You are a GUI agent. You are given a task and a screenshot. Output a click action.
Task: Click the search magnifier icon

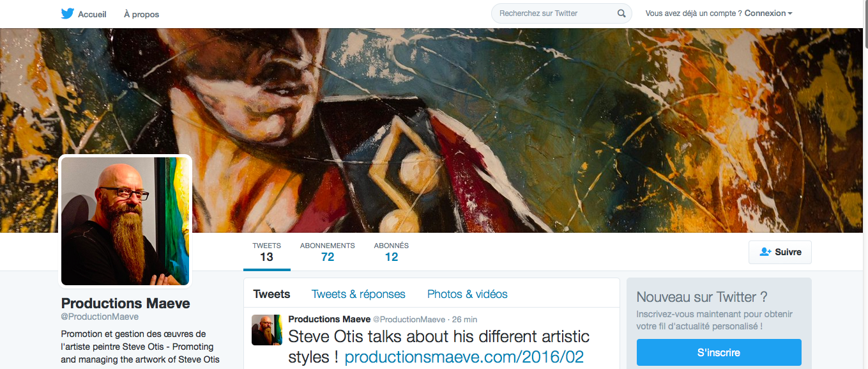pos(621,13)
